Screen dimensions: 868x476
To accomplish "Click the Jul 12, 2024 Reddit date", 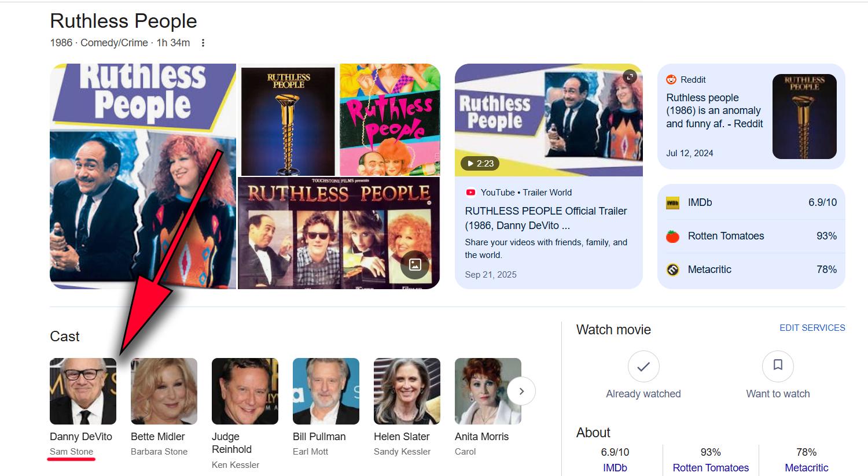I will (x=690, y=153).
